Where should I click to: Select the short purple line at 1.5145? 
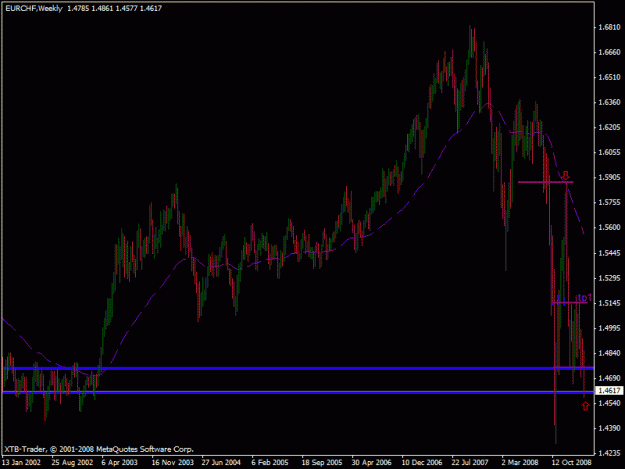[x=570, y=303]
